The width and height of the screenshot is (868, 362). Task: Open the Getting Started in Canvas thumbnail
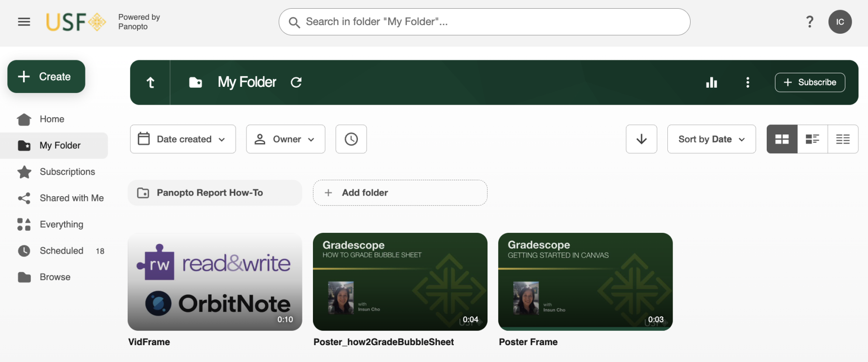pos(585,282)
